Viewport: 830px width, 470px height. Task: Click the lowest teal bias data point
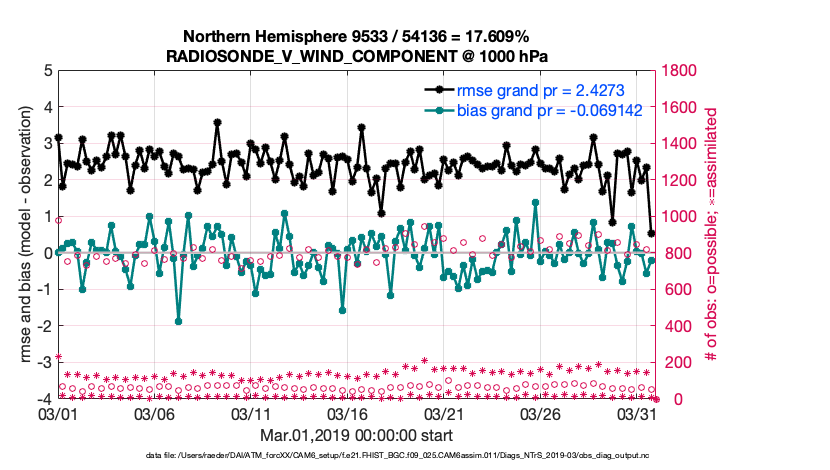pos(178,321)
